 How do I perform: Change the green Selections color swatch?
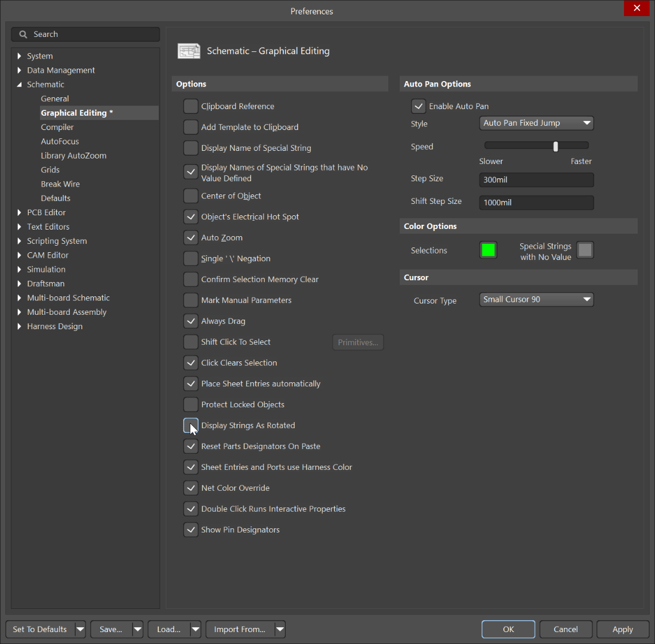(x=488, y=250)
